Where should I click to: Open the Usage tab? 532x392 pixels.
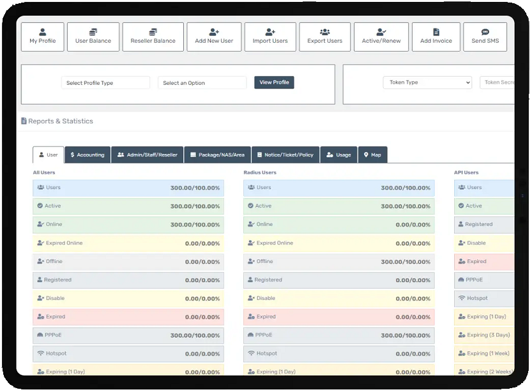[x=338, y=155]
